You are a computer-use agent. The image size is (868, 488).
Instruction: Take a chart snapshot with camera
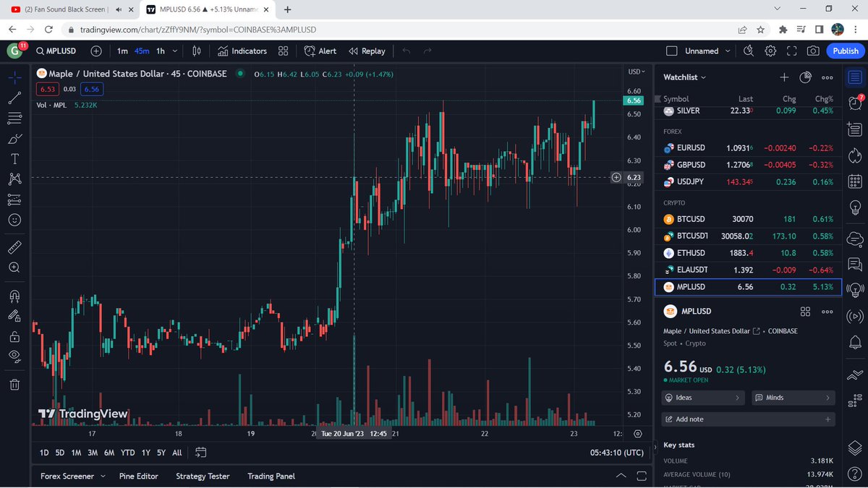pyautogui.click(x=814, y=51)
